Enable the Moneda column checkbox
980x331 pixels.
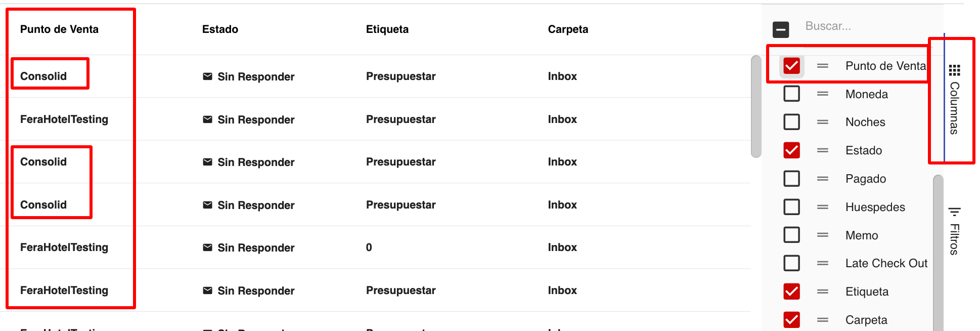791,94
